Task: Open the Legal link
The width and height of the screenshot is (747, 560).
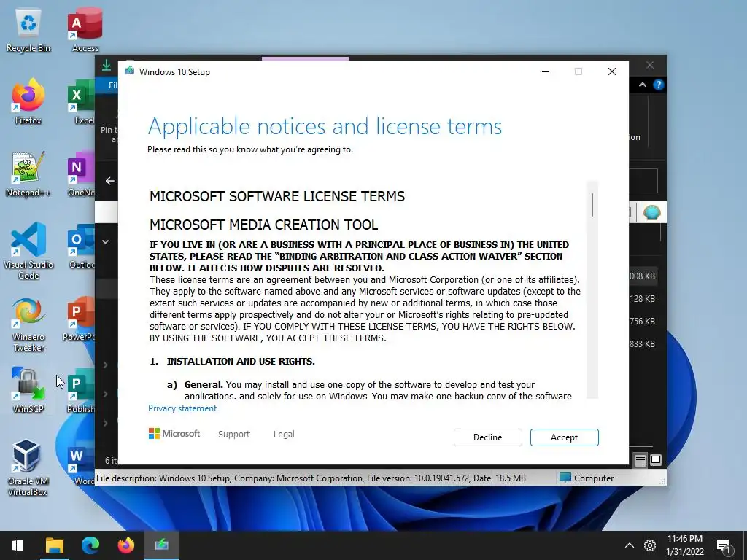Action: (284, 435)
